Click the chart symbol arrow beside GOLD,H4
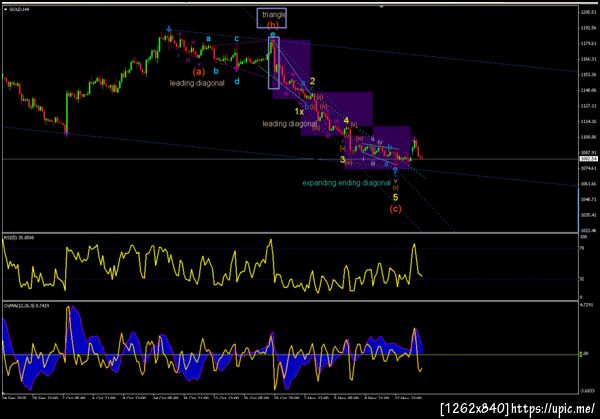600x419 pixels. click(x=6, y=9)
